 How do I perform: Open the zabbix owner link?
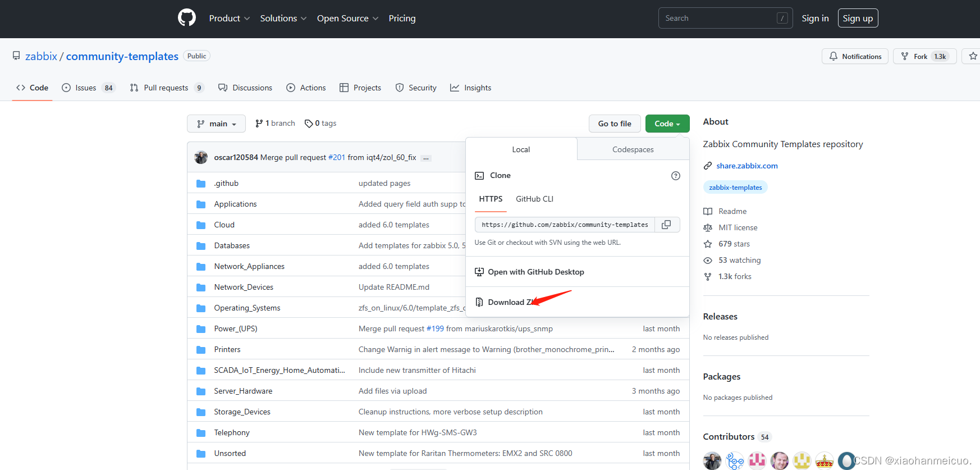tap(41, 56)
